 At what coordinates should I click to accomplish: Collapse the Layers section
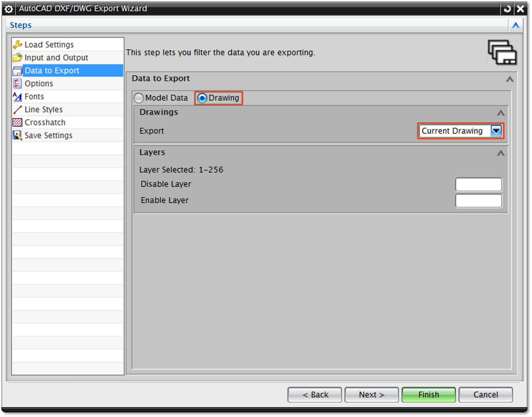click(501, 153)
